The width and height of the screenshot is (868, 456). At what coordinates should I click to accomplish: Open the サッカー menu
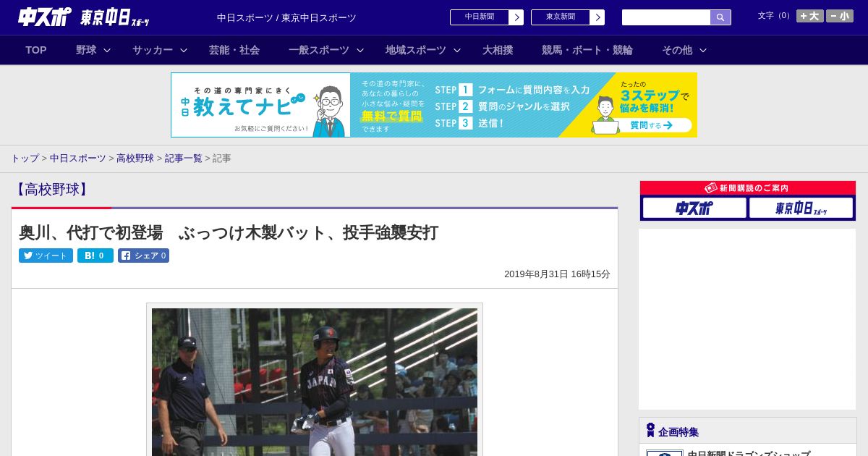pos(153,50)
